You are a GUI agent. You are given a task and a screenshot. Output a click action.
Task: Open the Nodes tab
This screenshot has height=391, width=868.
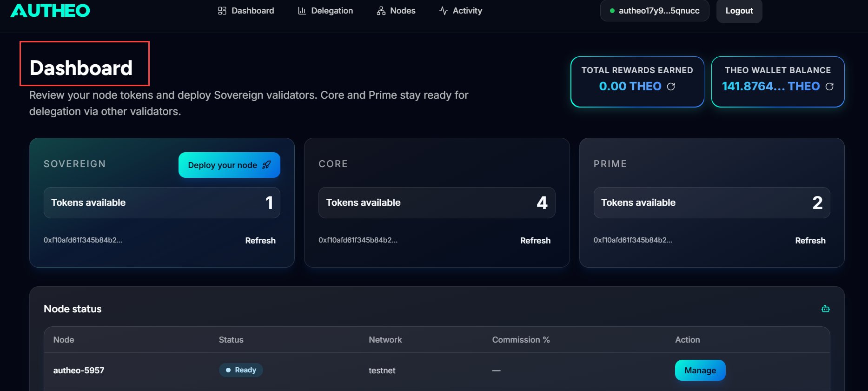pyautogui.click(x=396, y=11)
